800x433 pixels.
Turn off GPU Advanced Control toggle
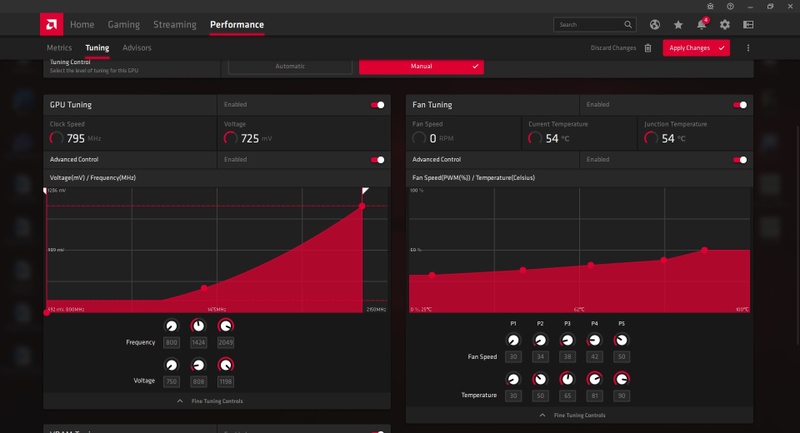pyautogui.click(x=378, y=160)
